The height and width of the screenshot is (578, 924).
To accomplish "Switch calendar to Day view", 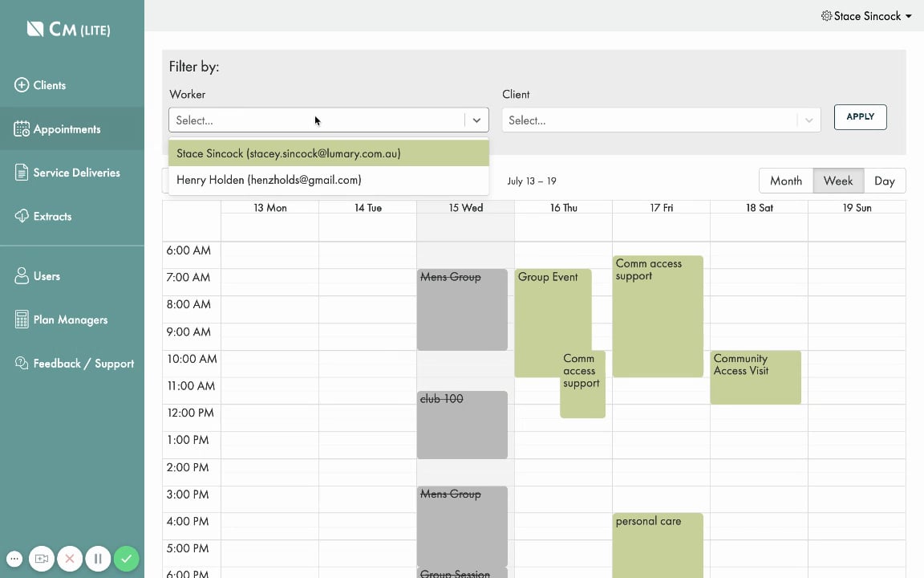I will tap(885, 181).
